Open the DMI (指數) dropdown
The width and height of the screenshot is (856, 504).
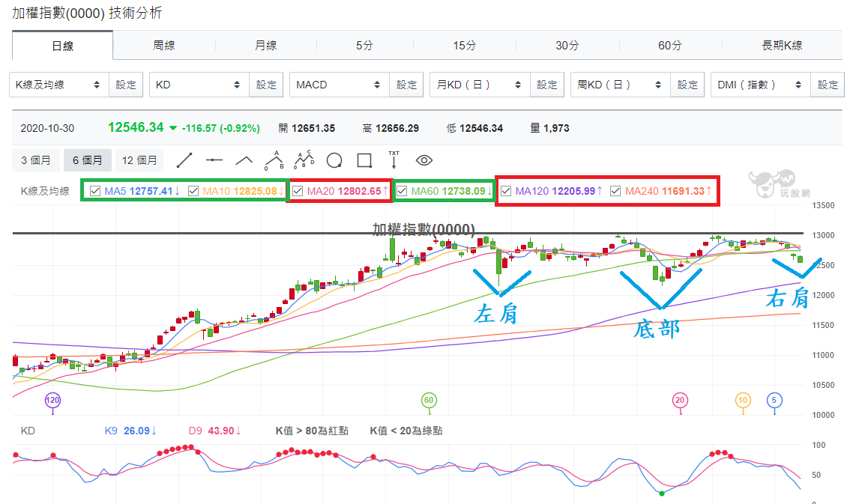pyautogui.click(x=761, y=85)
